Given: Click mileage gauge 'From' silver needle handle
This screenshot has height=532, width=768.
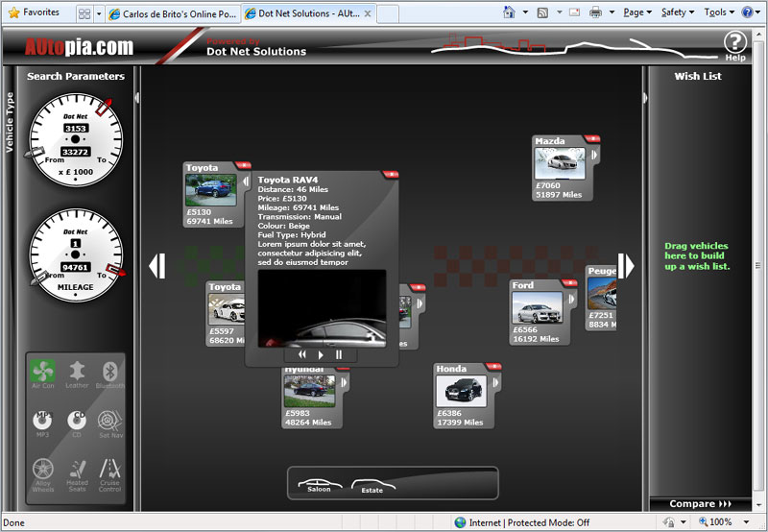Looking at the screenshot, I should [38, 278].
